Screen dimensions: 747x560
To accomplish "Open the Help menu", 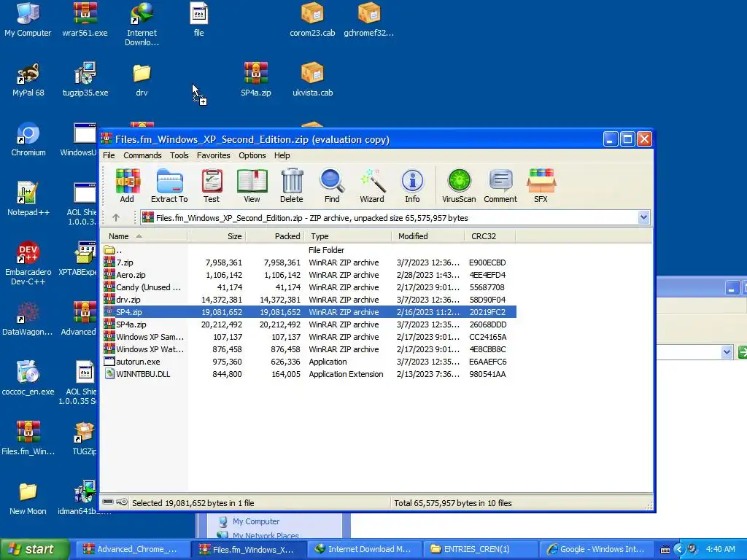I will coord(282,155).
